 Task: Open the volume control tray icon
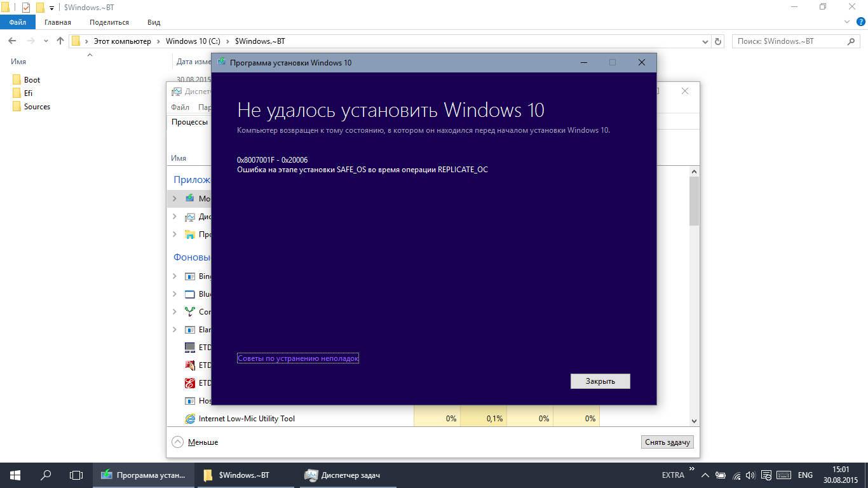coord(752,475)
